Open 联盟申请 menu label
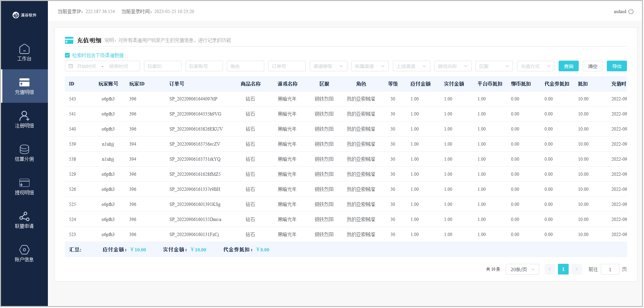Screen dimensions: 644x308 click(x=24, y=226)
